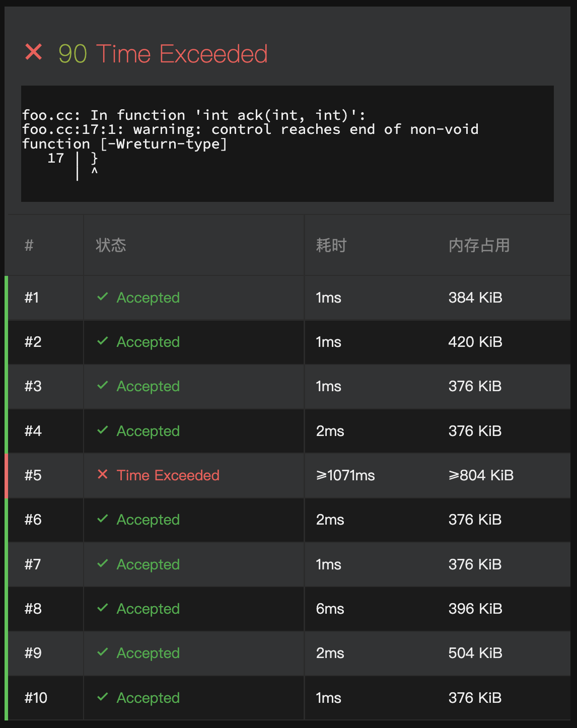Click the green checkmark icon in row #7

(103, 563)
